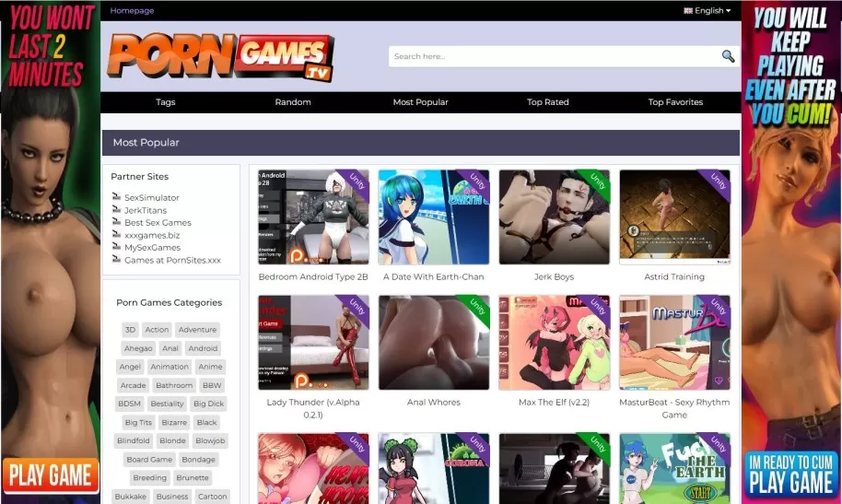The width and height of the screenshot is (842, 504).
Task: Select the Business category tag
Action: [172, 497]
